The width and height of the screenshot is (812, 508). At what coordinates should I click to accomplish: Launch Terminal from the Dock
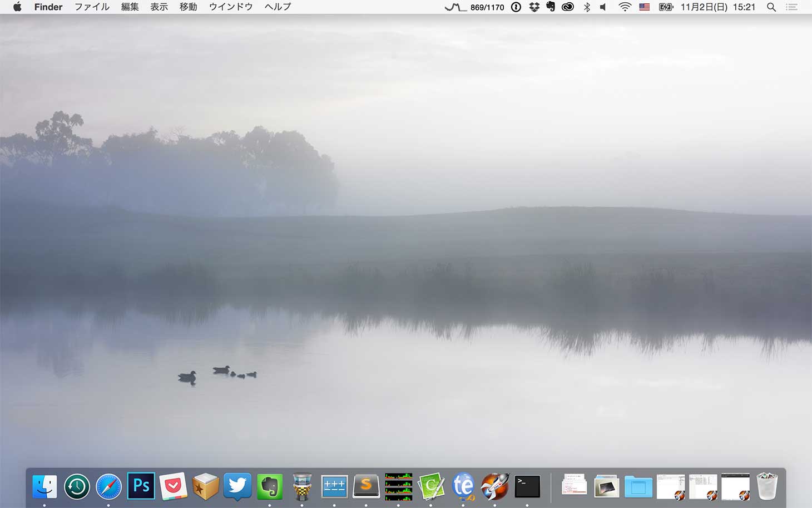[527, 487]
